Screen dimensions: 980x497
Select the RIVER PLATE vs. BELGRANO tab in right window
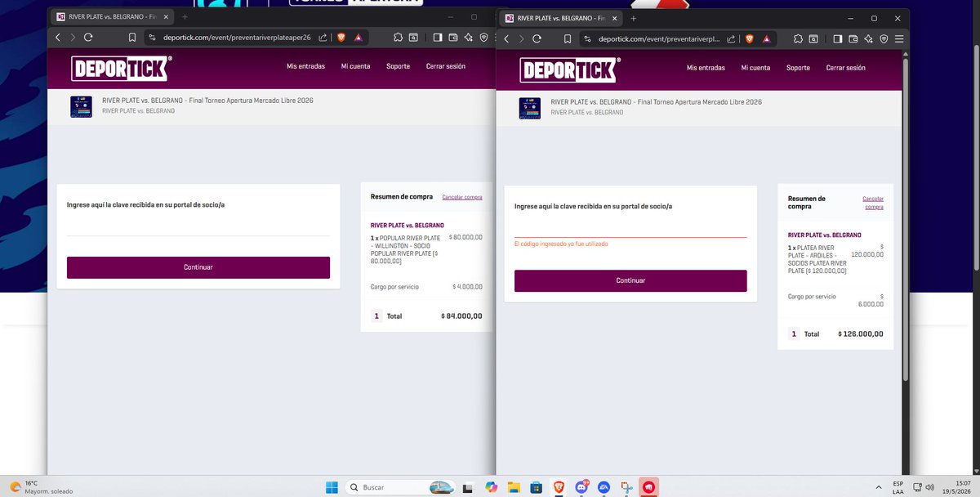point(560,18)
